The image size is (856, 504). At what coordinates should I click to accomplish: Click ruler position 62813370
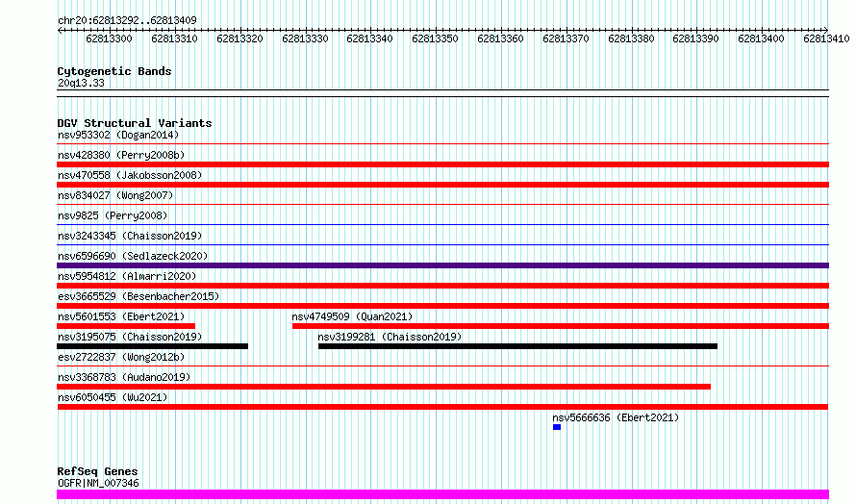(566, 38)
